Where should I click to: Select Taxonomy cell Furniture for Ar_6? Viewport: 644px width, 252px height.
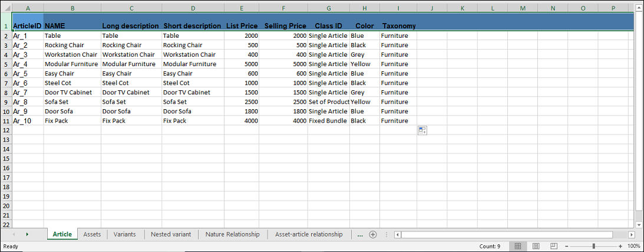398,83
